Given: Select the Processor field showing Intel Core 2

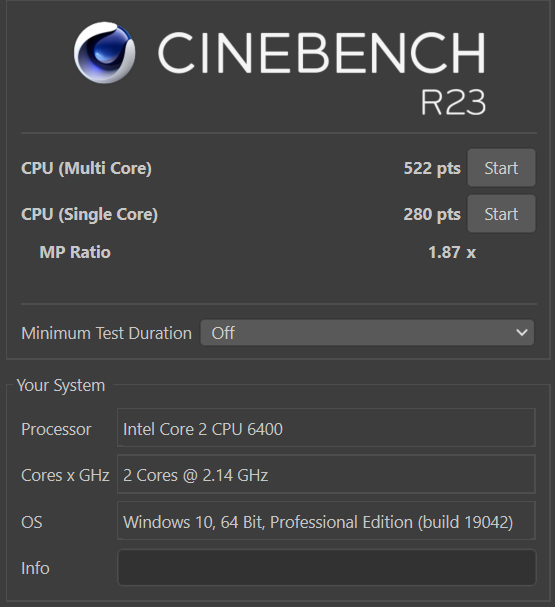Looking at the screenshot, I should pos(326,428).
